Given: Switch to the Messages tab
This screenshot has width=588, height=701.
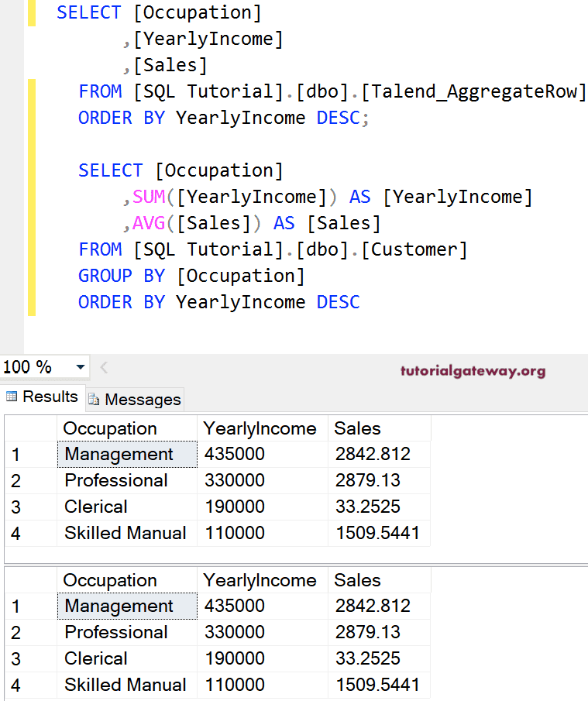Looking at the screenshot, I should pos(142,400).
